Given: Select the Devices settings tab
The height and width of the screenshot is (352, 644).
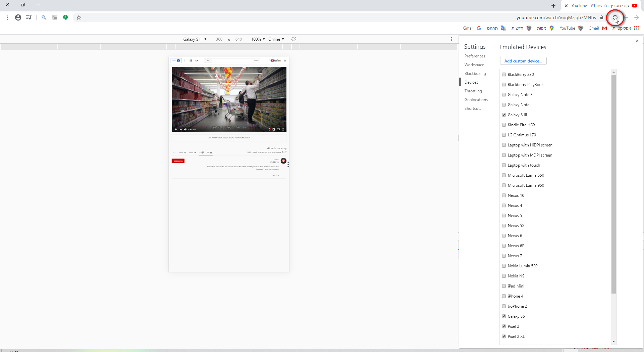Looking at the screenshot, I should point(471,82).
